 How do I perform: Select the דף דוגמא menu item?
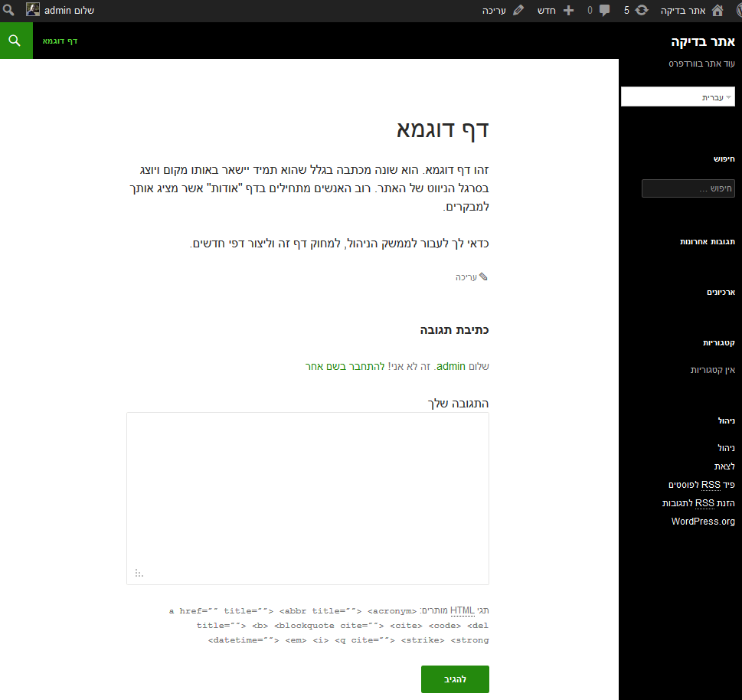tap(60, 41)
